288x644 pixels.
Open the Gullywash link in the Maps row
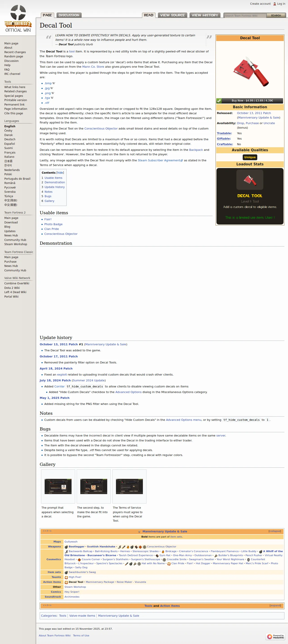coord(71,542)
